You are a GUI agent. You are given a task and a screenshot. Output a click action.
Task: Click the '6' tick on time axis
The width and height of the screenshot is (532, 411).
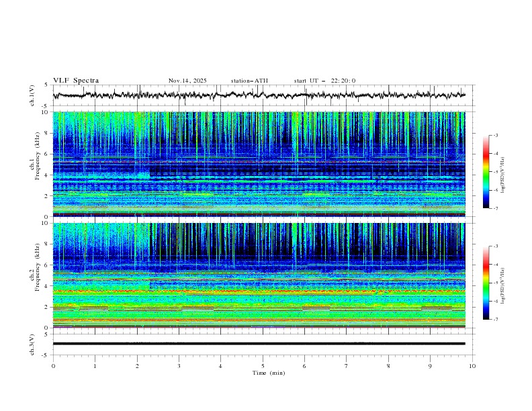[304, 366]
